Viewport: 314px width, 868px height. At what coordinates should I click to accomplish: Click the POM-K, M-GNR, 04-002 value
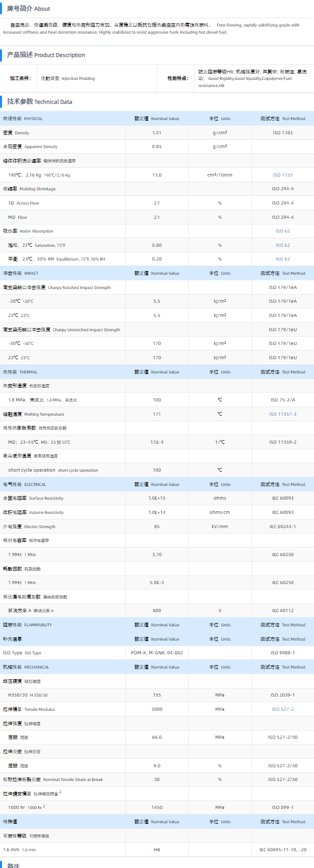coord(157,653)
